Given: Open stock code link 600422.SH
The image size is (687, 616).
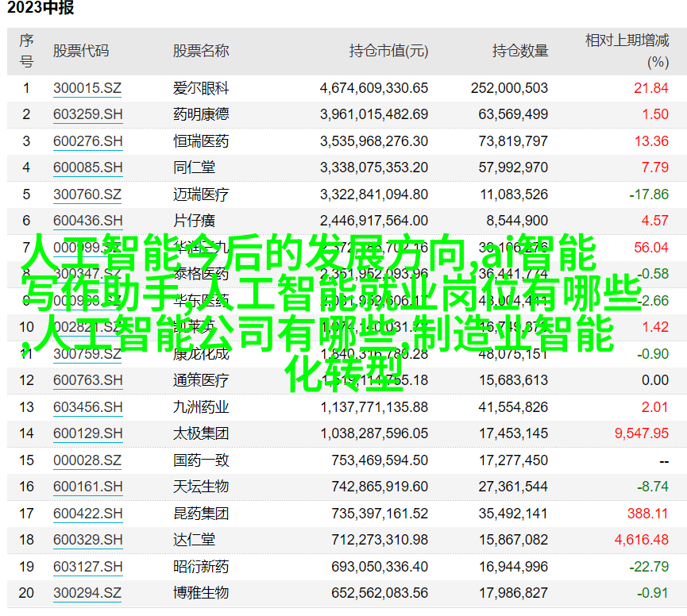Looking at the screenshot, I should coord(87,514).
